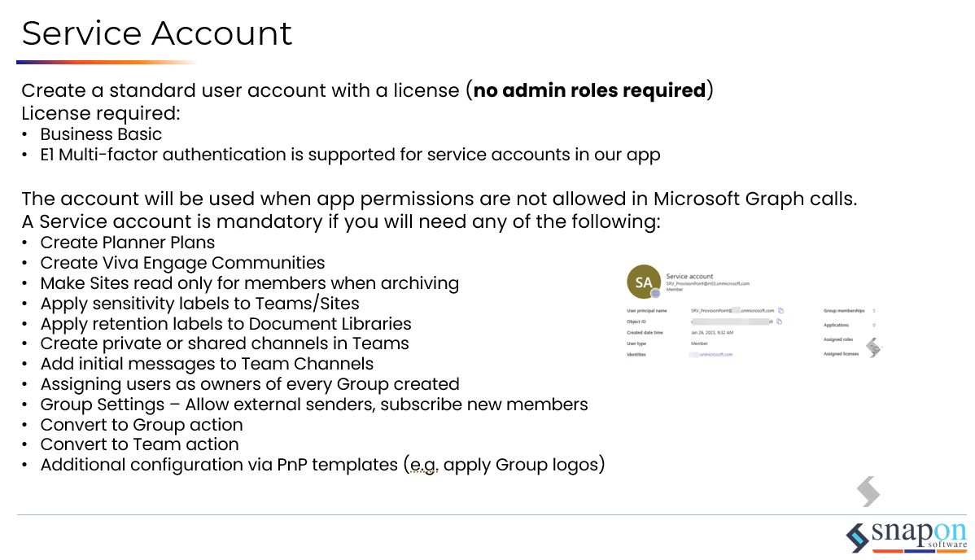Copy the Object ID value
This screenshot has width=975, height=560.
779,322
